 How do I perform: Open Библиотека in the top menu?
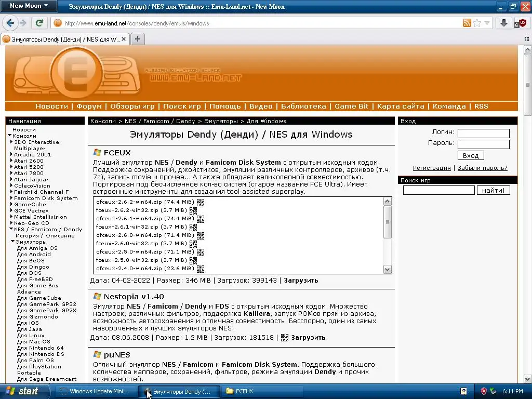click(x=303, y=106)
